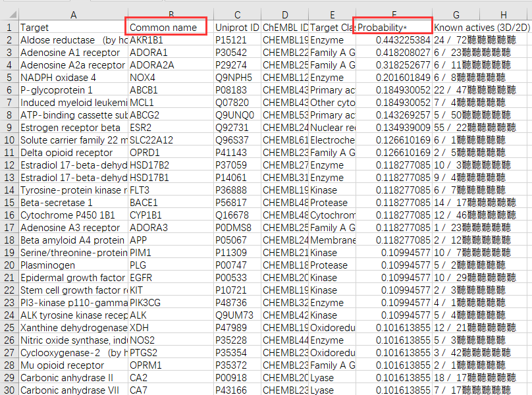The width and height of the screenshot is (532, 395).
Task: Select NADPH oxidase 4 cell
Action: coord(73,78)
